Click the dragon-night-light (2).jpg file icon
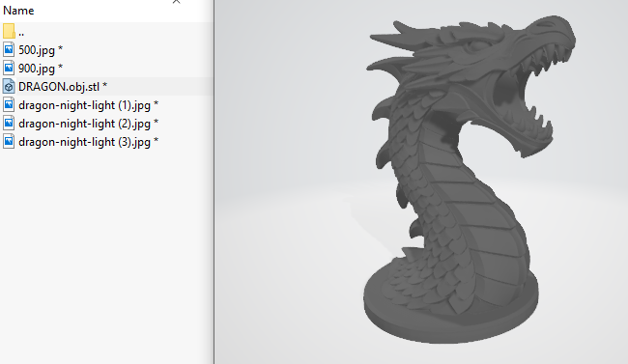Screen dimensions: 628x364 [x=9, y=124]
